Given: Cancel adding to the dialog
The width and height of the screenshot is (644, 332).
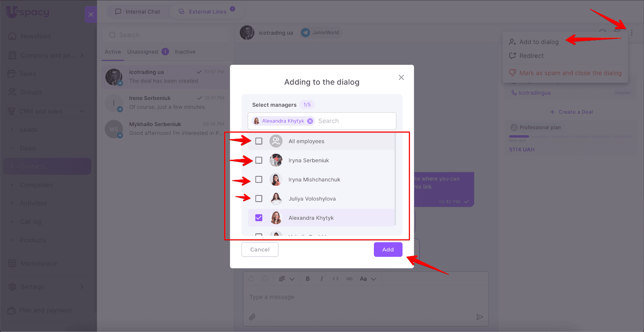Looking at the screenshot, I should click(x=260, y=250).
